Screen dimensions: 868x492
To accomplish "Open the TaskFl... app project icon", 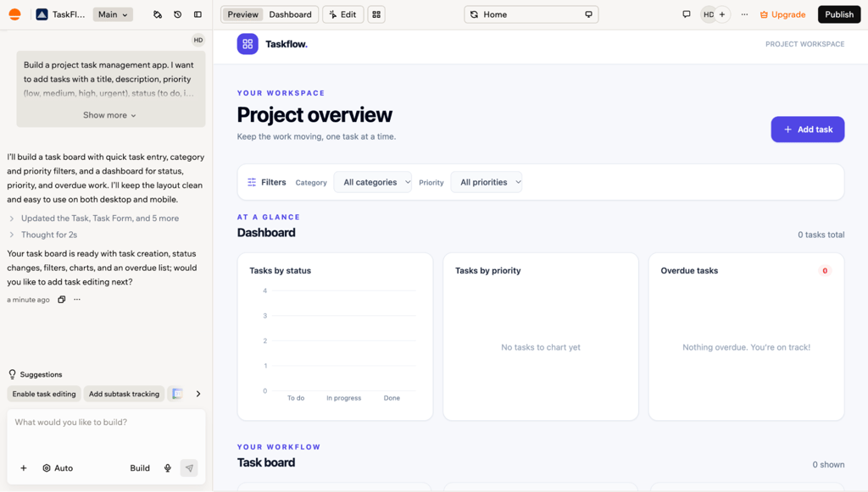I will [x=42, y=14].
